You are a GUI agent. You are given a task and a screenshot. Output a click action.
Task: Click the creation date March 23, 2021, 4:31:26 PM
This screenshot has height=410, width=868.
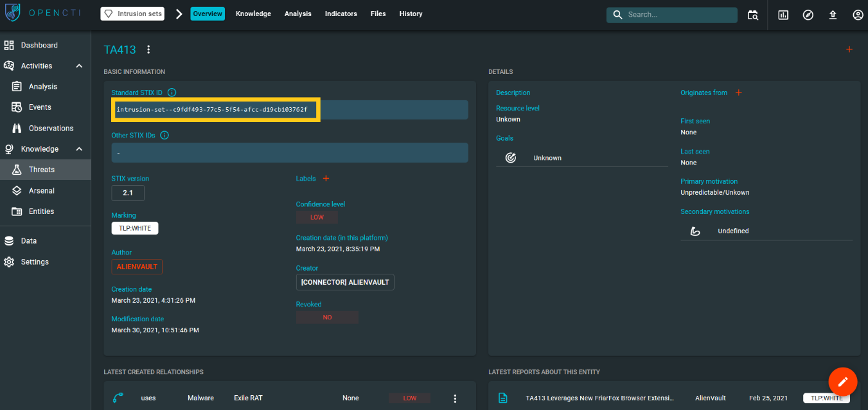[x=153, y=300]
